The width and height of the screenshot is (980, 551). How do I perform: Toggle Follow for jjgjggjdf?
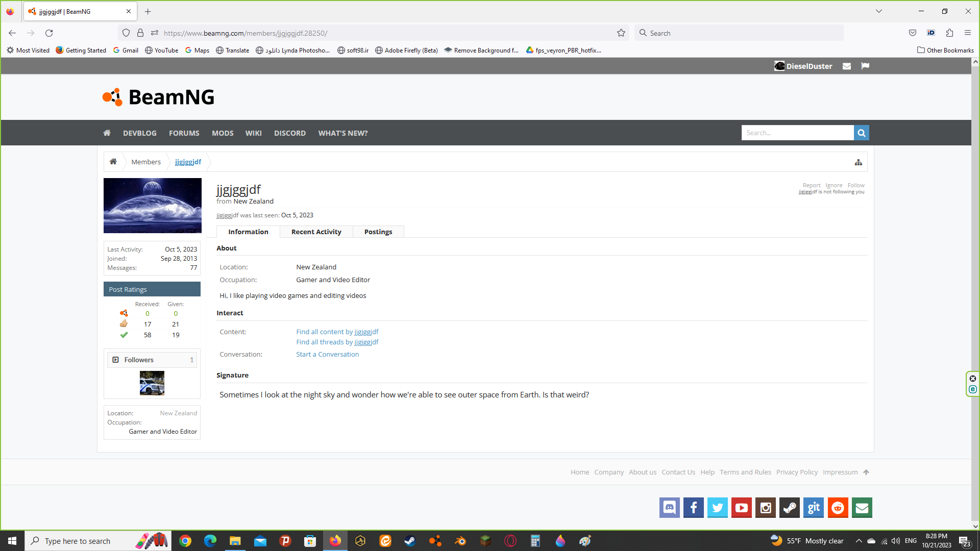[856, 185]
